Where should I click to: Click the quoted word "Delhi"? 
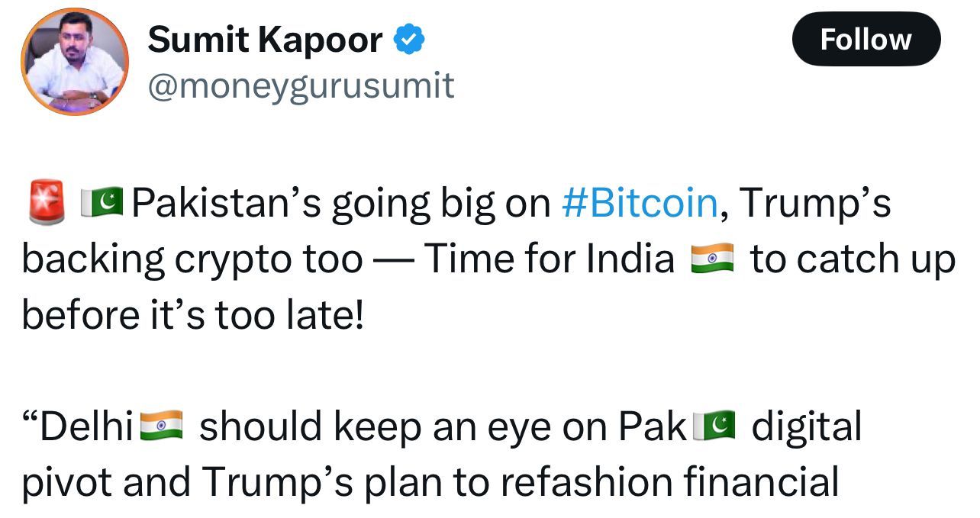(87, 426)
